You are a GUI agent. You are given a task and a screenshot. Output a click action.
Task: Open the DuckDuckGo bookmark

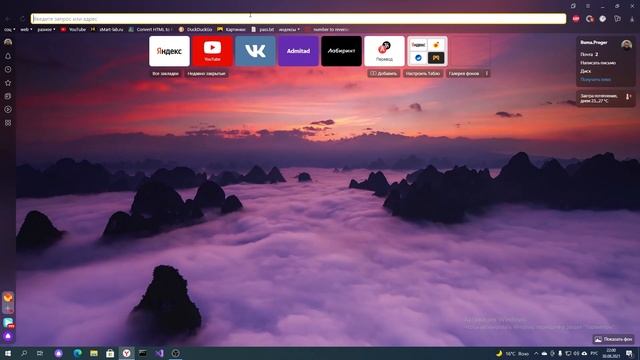click(196, 29)
